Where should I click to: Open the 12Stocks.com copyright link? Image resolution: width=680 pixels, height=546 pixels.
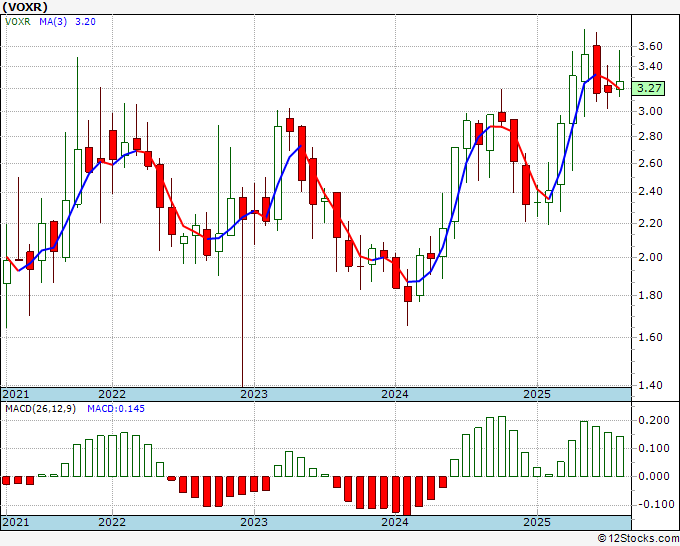tap(638, 539)
